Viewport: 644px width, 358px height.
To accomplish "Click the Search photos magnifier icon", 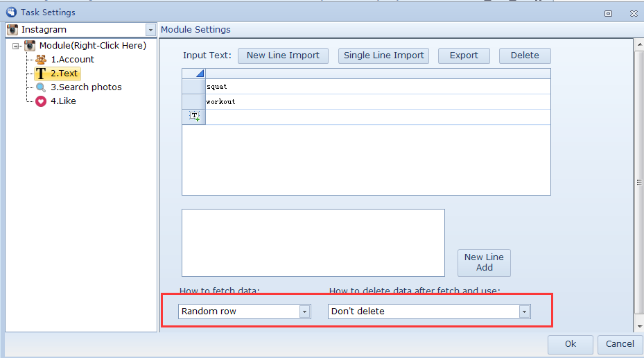I will pos(41,87).
